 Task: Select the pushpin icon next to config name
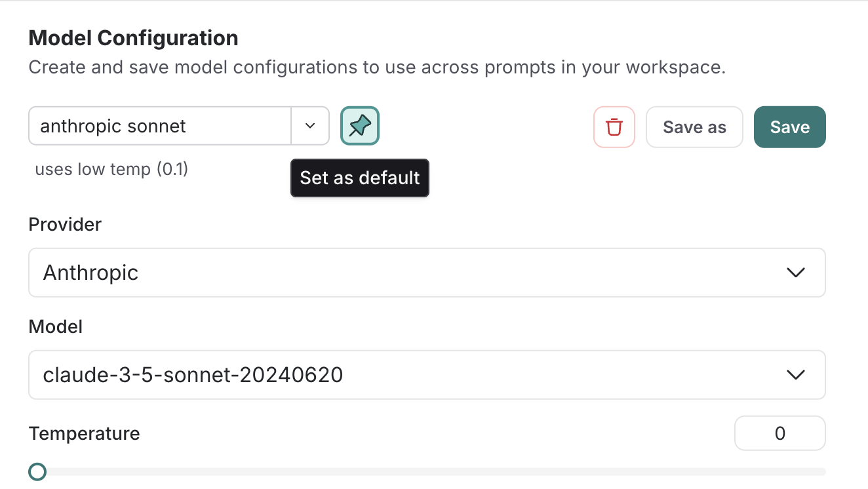359,126
